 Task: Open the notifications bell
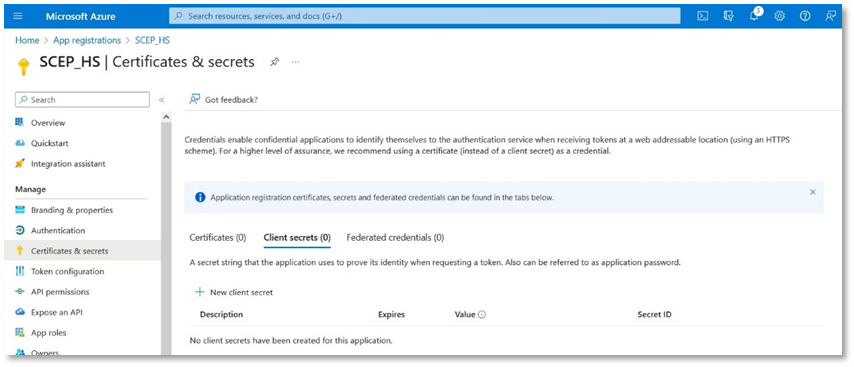click(x=754, y=16)
